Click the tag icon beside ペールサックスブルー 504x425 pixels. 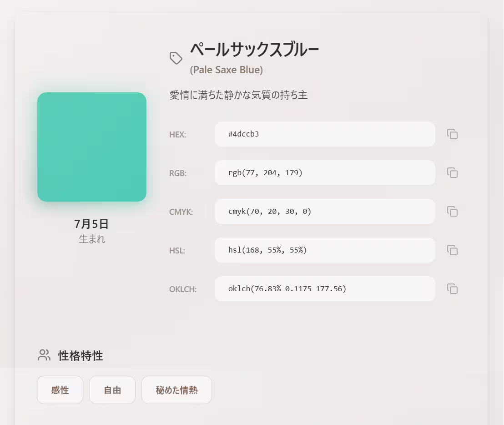click(176, 58)
